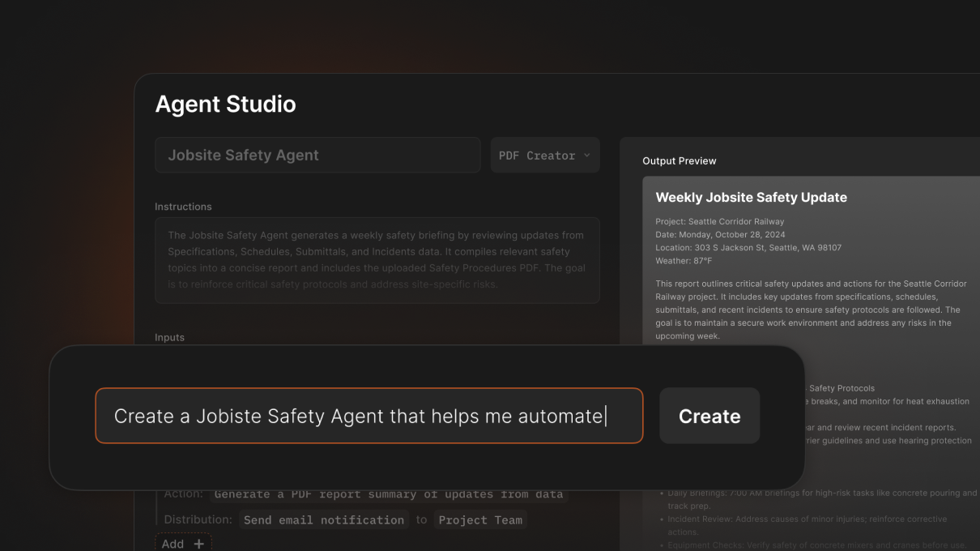Image resolution: width=980 pixels, height=551 pixels.
Task: Click Add to append a new agent step
Action: (x=183, y=543)
